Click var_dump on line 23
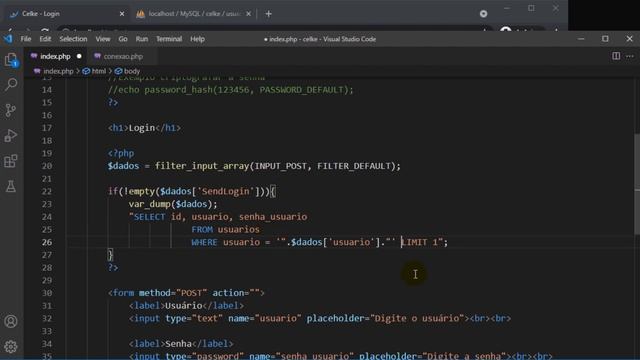Viewport: 640px width, 360px height. [x=149, y=204]
